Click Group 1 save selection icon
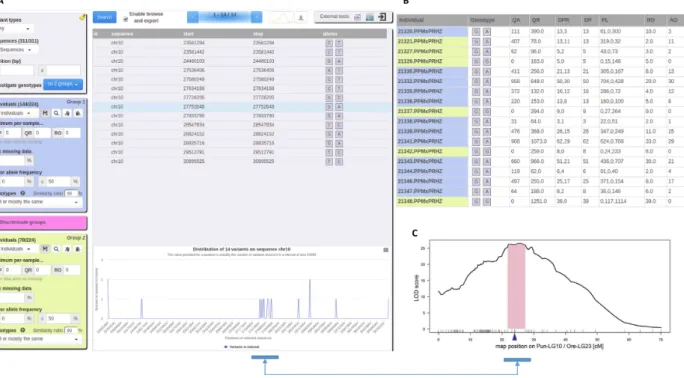The height and width of the screenshot is (378, 684). point(45,113)
